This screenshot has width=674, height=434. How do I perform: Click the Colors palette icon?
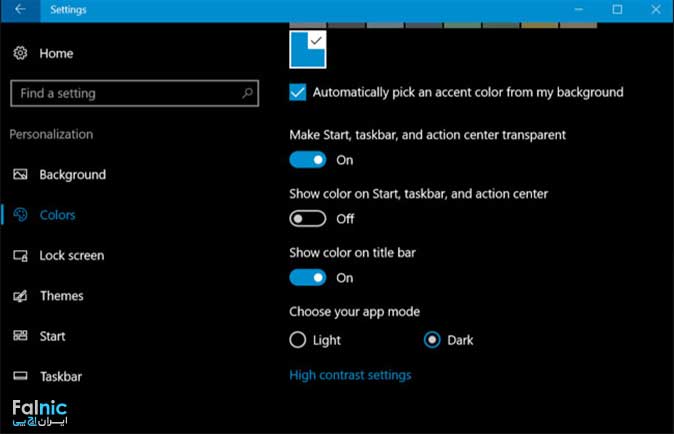(x=20, y=215)
